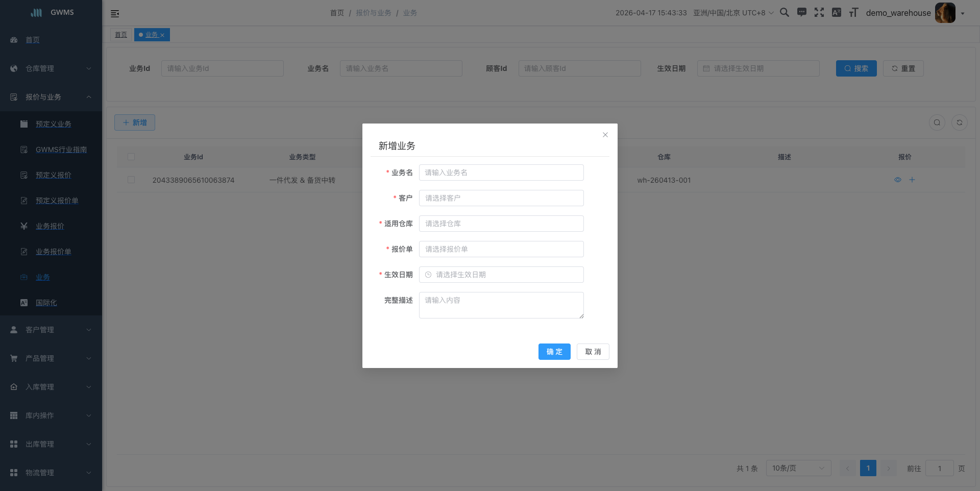
Task: Open the font size icon
Action: click(854, 13)
